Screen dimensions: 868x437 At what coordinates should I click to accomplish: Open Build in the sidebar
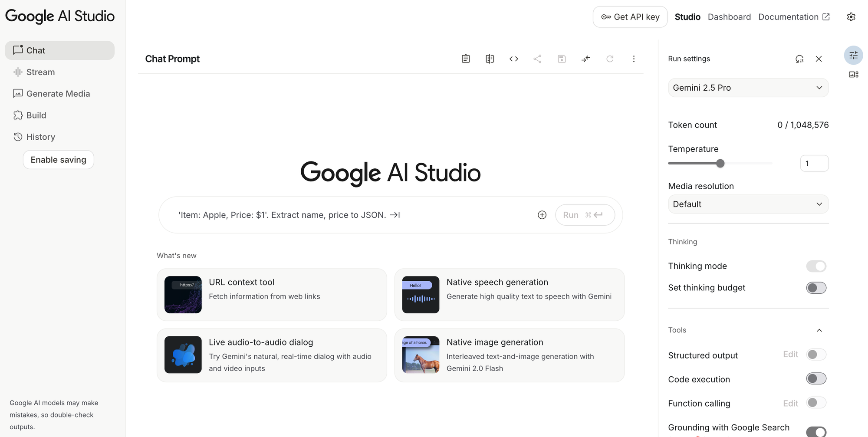point(60,115)
